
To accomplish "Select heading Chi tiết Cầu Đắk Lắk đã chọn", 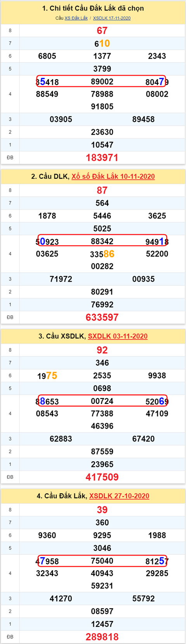I will coord(93,8).
